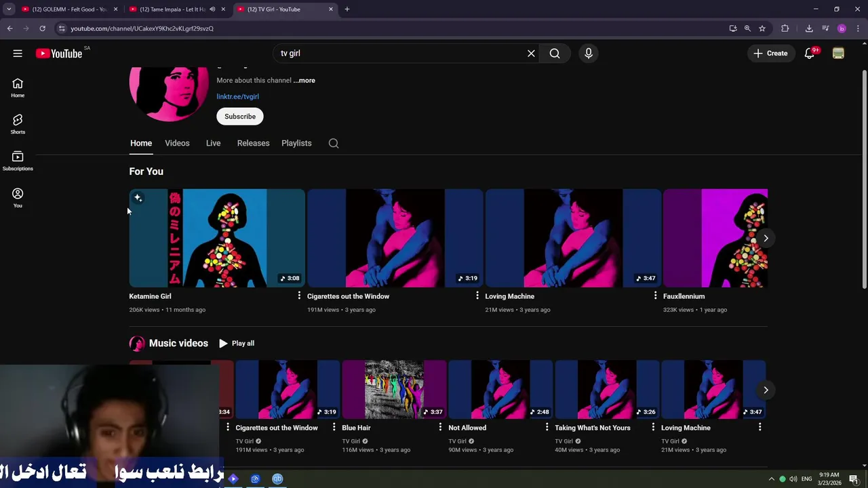This screenshot has width=868, height=488.
Task: Open the browser extensions puzzle icon
Action: pos(785,28)
